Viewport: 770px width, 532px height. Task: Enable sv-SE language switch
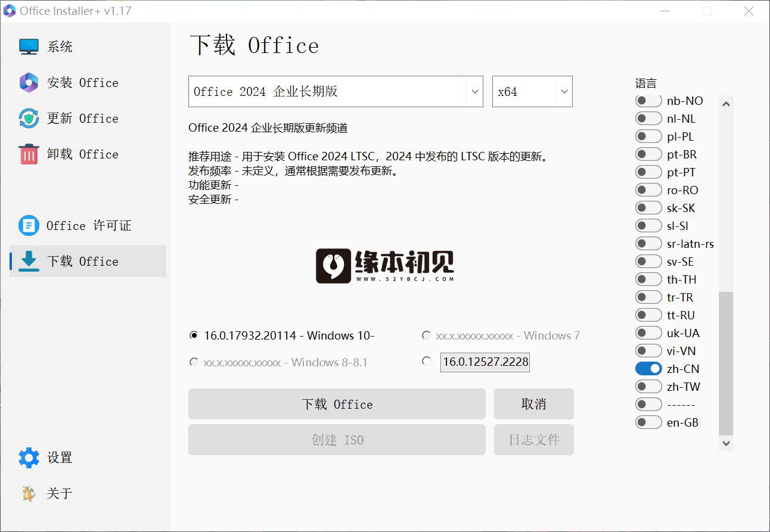click(648, 262)
